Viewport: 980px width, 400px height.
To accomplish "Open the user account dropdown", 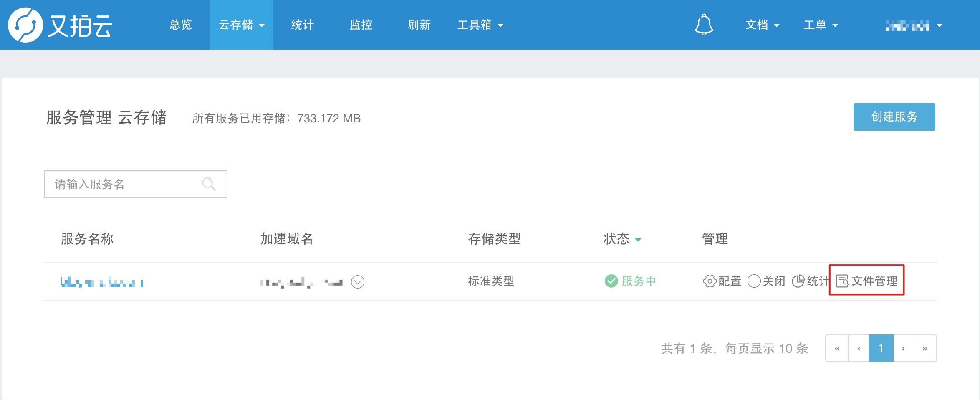I will point(914,25).
